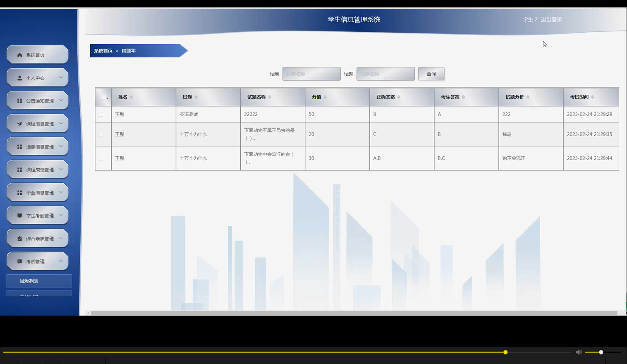Check the box for the 蜂鸟 analysis row
The image size is (627, 364).
pos(101,134)
